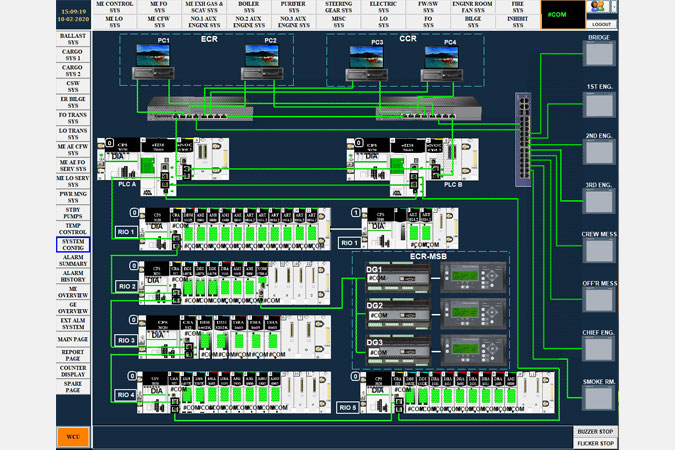Open EXT ALM SYSTEM page

click(73, 324)
